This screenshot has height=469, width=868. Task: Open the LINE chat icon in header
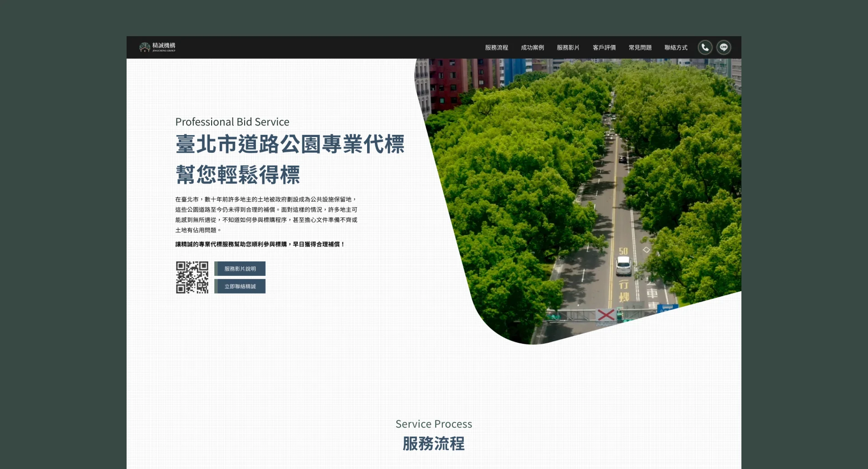(723, 47)
